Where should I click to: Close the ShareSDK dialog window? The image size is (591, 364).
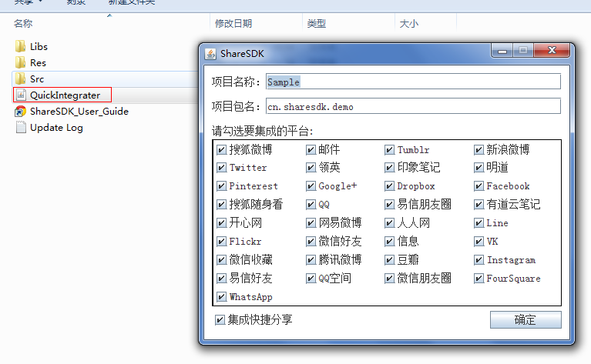[552, 51]
